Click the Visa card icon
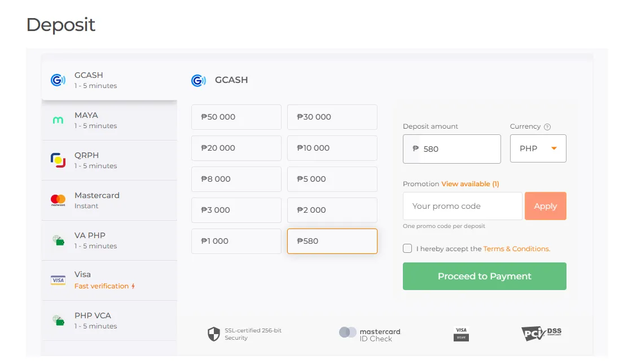 point(58,280)
